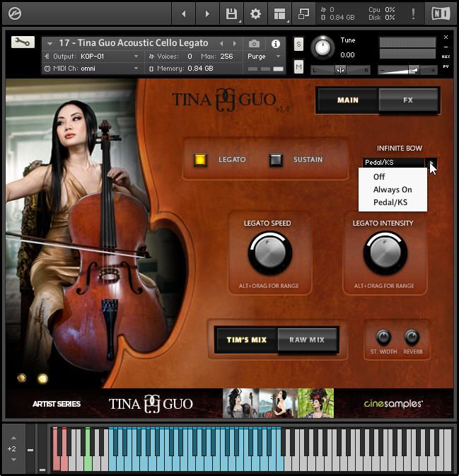
Task: Click the Tune value 0.00
Action: pos(347,55)
